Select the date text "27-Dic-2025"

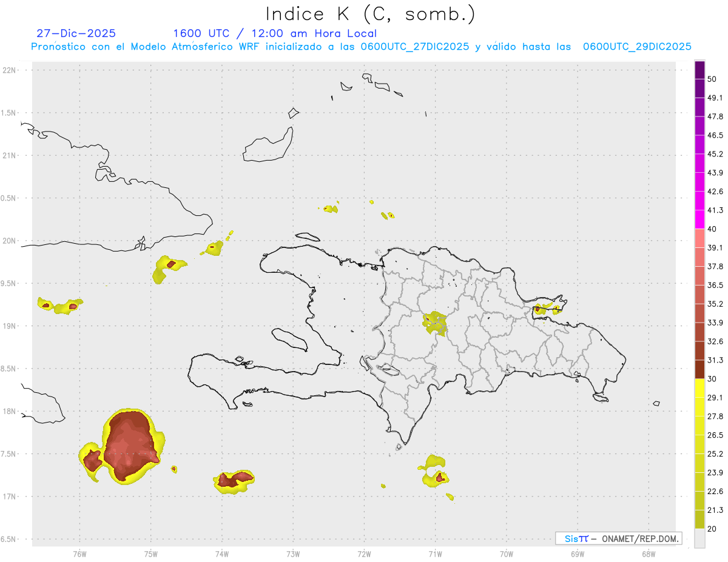[x=76, y=33]
